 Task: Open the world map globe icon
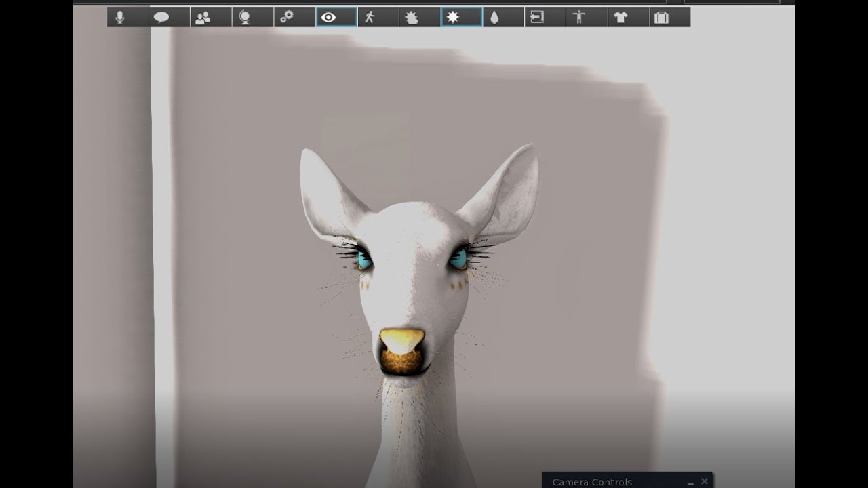click(252, 18)
